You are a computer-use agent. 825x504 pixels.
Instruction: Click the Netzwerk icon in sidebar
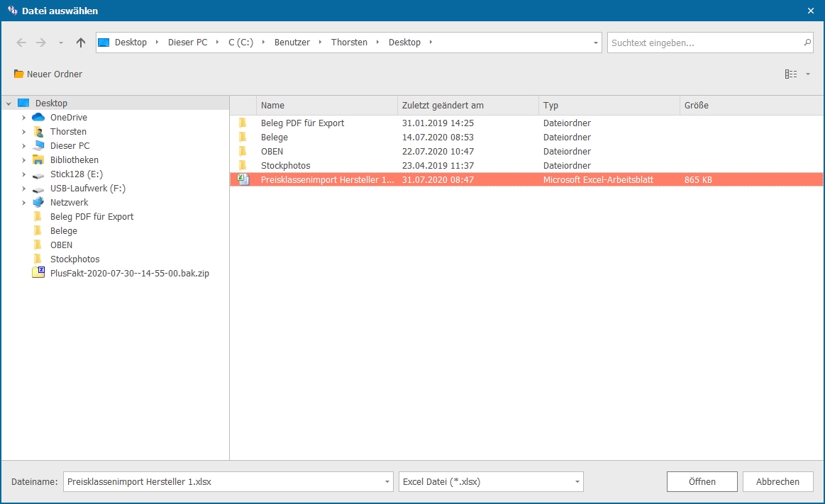[x=38, y=203]
